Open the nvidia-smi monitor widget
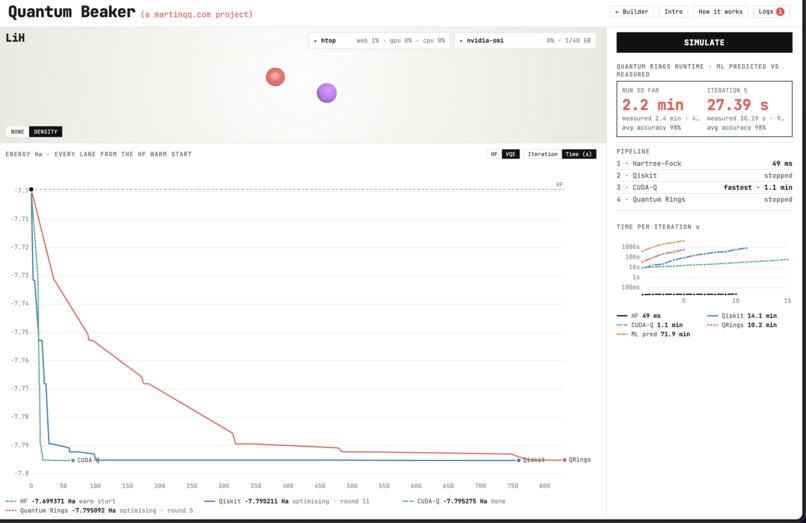Image resolution: width=806 pixels, height=523 pixels. [525, 40]
